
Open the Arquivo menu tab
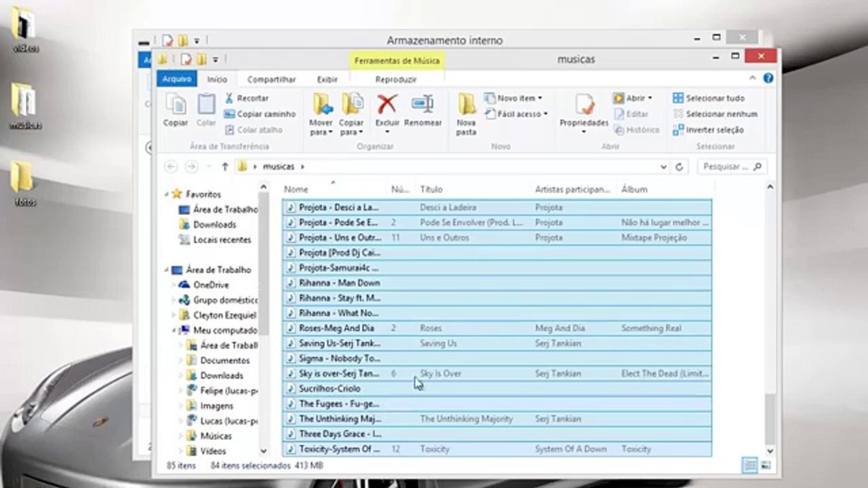point(177,79)
